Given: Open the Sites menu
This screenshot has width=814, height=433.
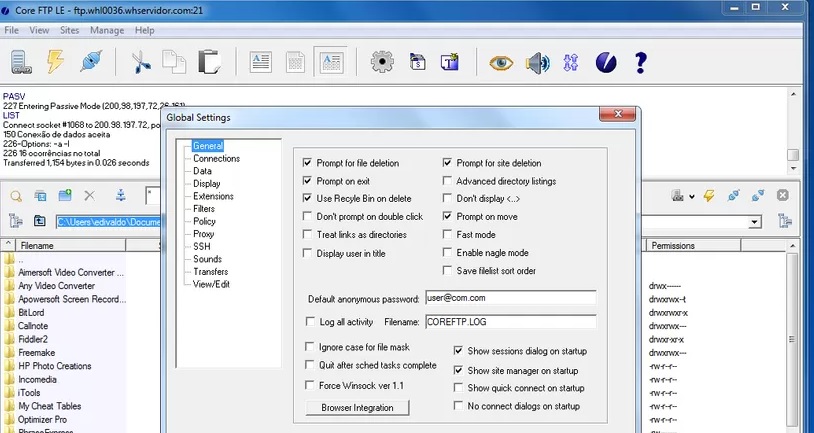Looking at the screenshot, I should [70, 30].
